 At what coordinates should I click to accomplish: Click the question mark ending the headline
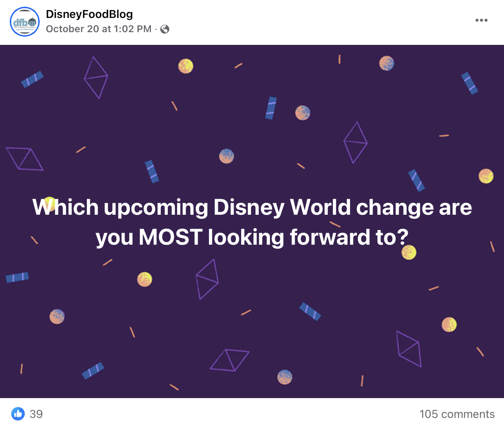(403, 237)
